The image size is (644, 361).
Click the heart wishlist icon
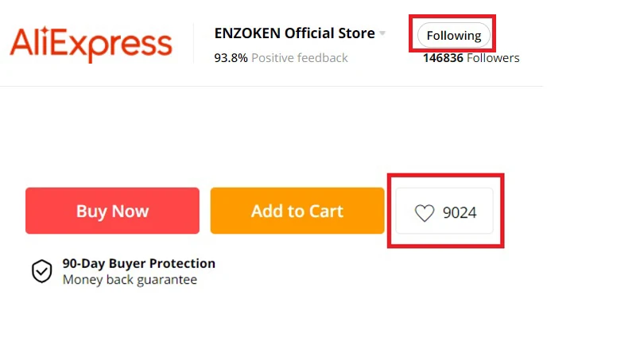425,212
